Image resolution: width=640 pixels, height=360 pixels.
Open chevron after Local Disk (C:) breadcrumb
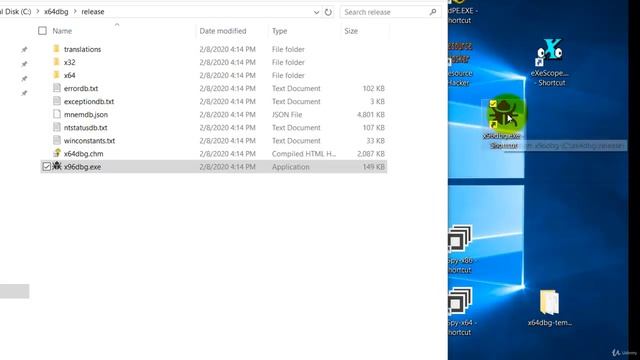[x=38, y=11]
